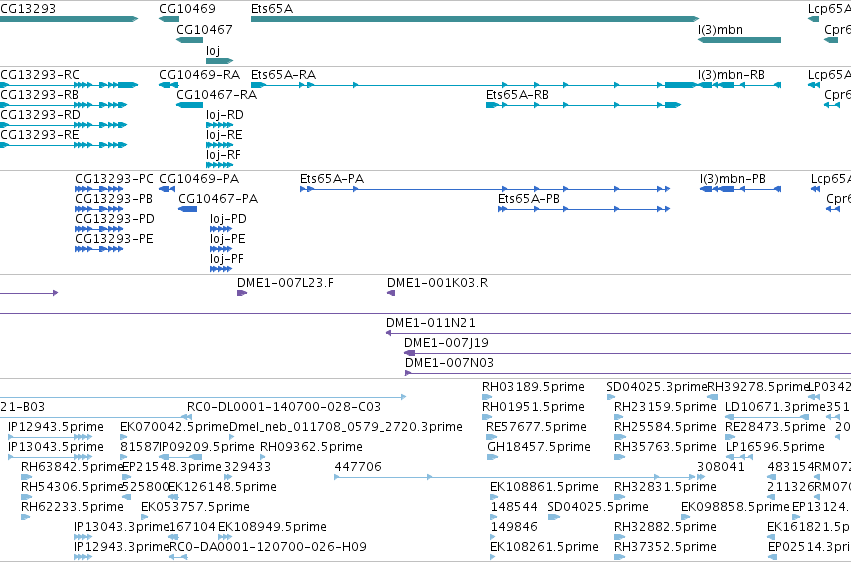Click the EK053757.5prime EST label

tap(195, 507)
